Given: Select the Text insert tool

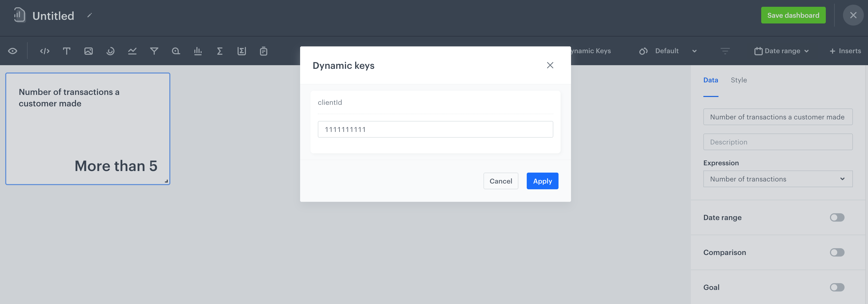Looking at the screenshot, I should [66, 51].
